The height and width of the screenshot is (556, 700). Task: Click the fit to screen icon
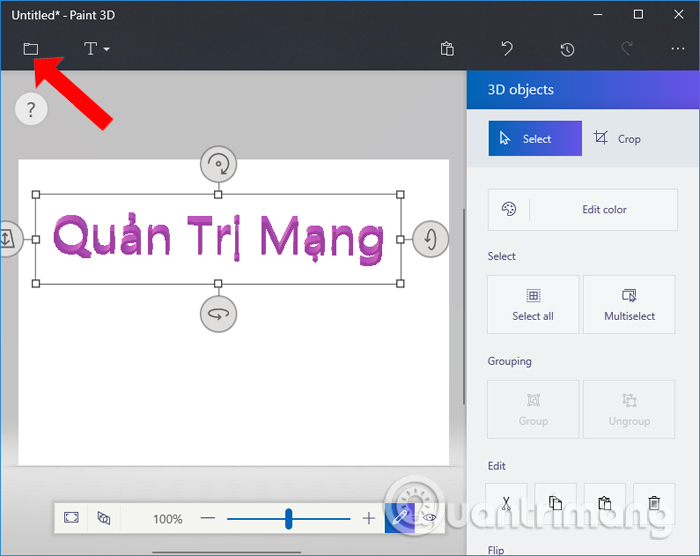click(x=71, y=518)
